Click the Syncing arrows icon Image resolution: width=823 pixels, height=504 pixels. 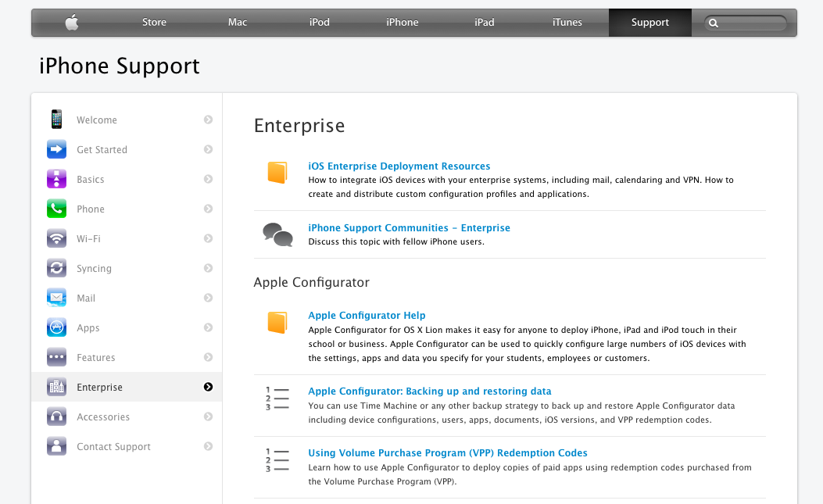click(56, 269)
